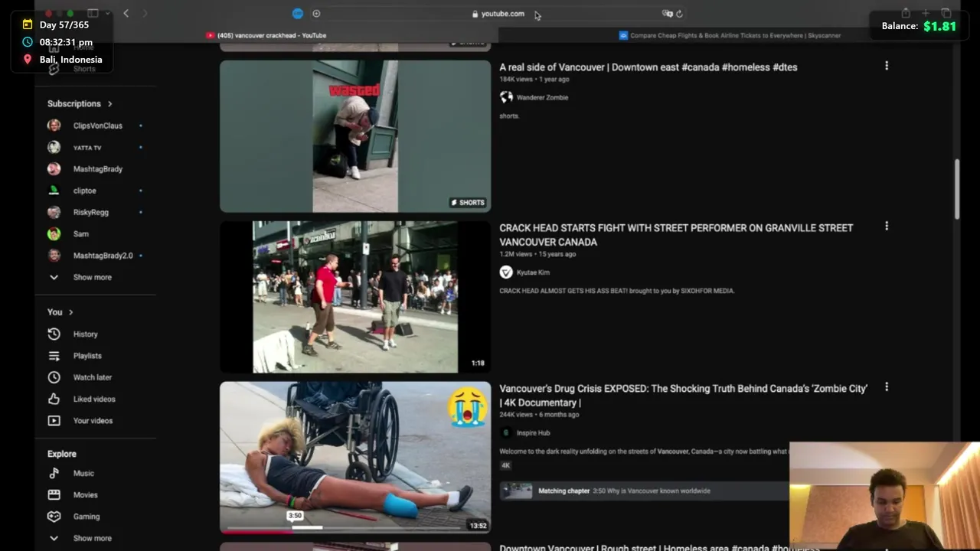
Task: Click the blue extension icon near address bar
Action: point(298,14)
